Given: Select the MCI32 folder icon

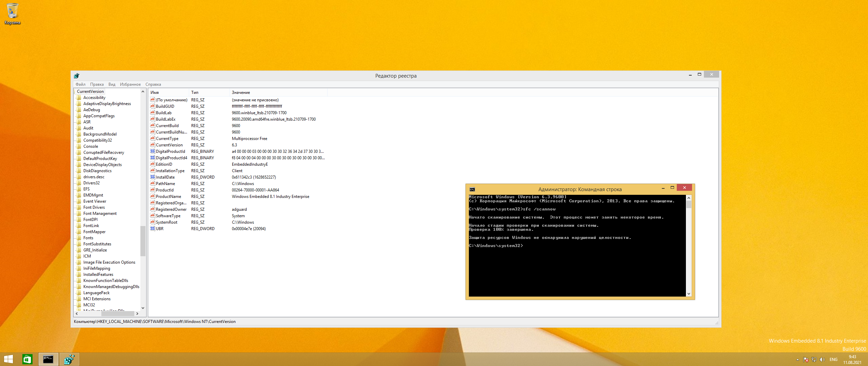Looking at the screenshot, I should [79, 305].
